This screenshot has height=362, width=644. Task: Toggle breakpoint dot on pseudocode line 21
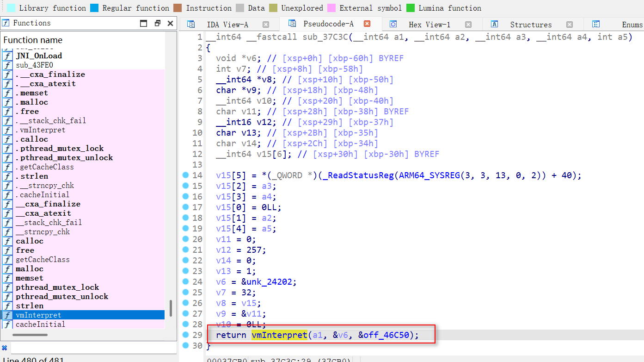185,250
